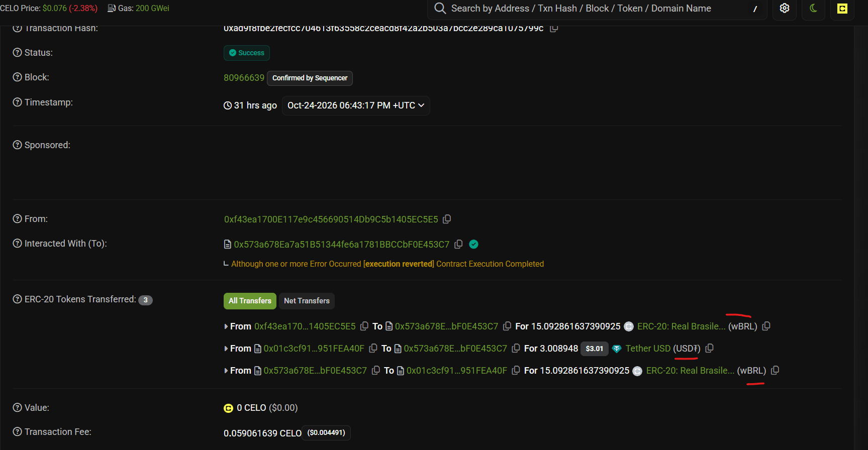Expand the transfer from 0x573a678E to 0x01c3cf91

click(x=226, y=371)
